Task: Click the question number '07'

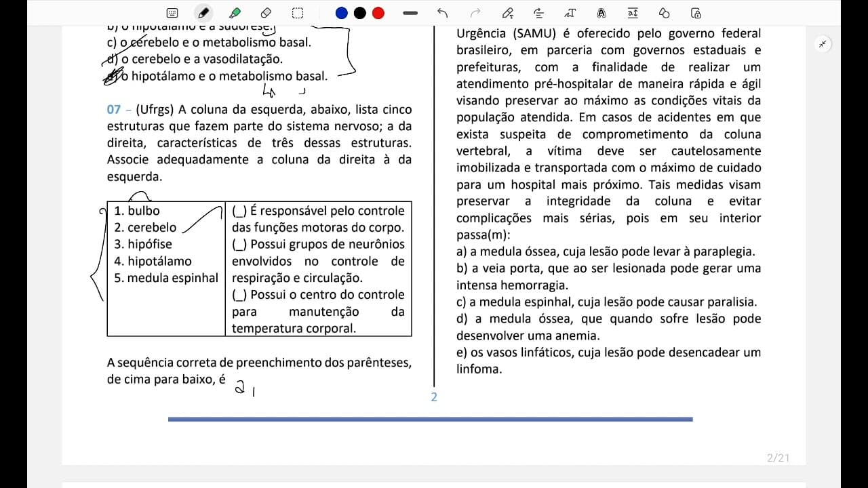Action: (x=114, y=110)
